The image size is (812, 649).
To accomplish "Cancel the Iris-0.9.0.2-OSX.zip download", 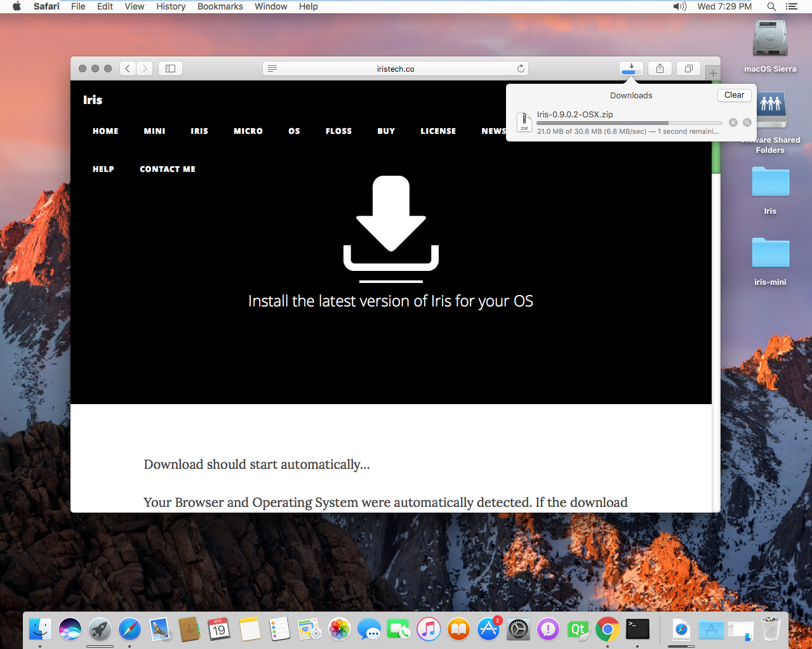I will [733, 122].
